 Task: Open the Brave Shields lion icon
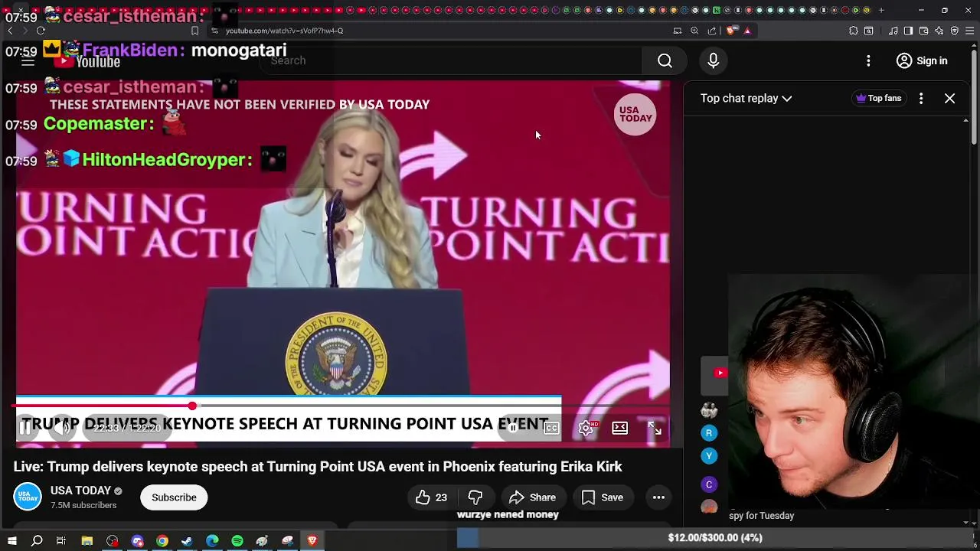[x=731, y=31]
